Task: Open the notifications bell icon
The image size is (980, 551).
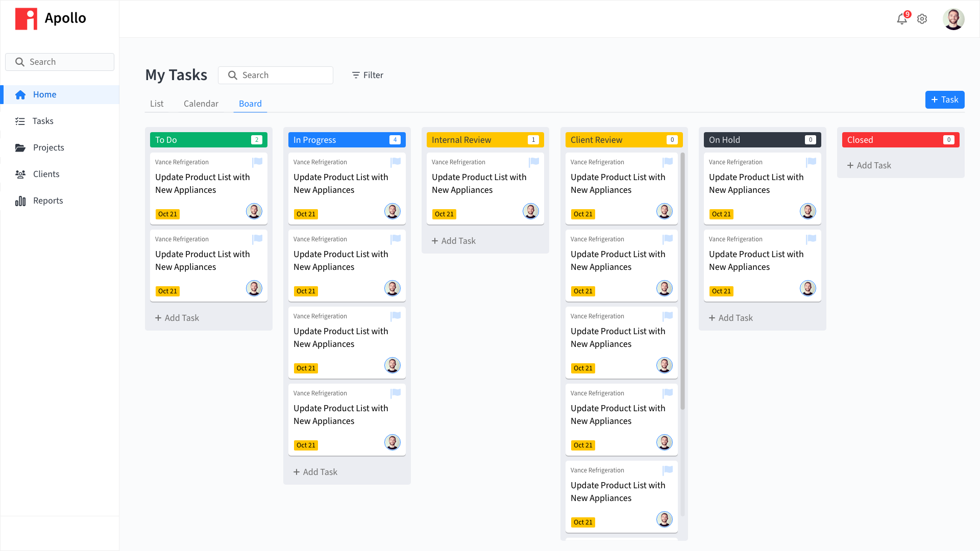Action: (x=901, y=19)
